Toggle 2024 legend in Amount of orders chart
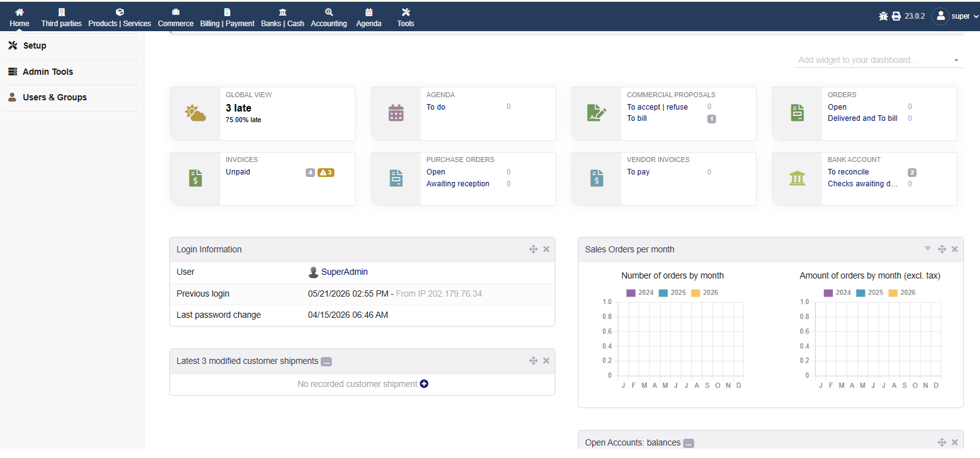Viewport: 980px width, 458px height. click(837, 293)
